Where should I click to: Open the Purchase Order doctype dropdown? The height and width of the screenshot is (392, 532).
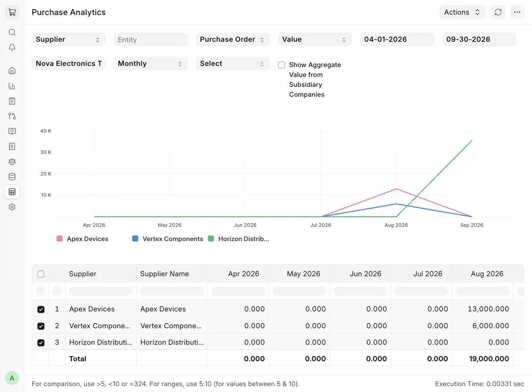(x=233, y=40)
